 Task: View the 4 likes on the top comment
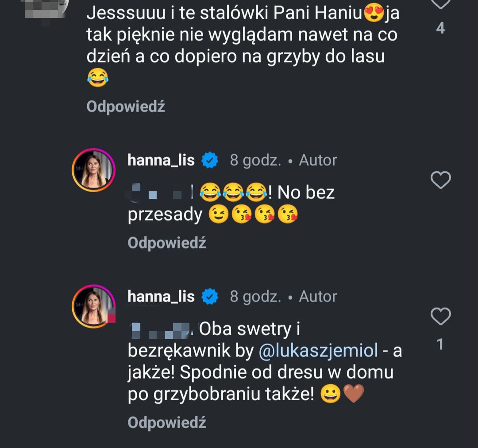tap(440, 29)
